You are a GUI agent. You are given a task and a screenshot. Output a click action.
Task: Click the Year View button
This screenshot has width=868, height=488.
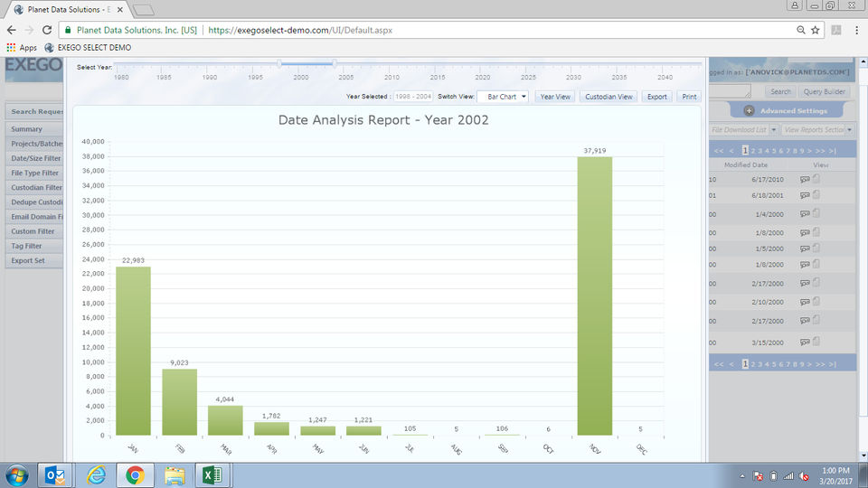pyautogui.click(x=555, y=97)
